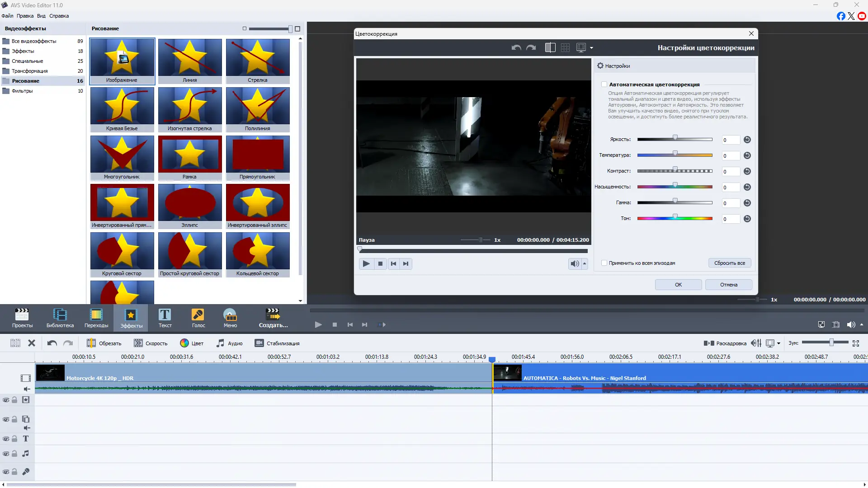Screen dimensions: 868x488
Task: Select the Трансформация effects category
Action: (x=29, y=71)
